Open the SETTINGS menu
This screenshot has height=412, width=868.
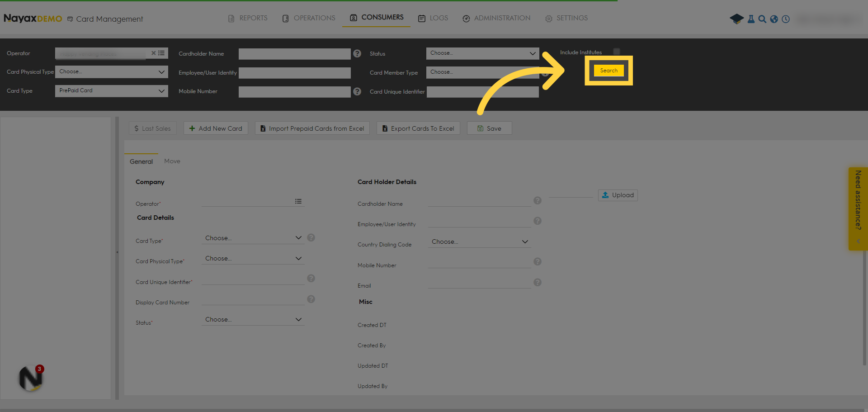pos(566,18)
